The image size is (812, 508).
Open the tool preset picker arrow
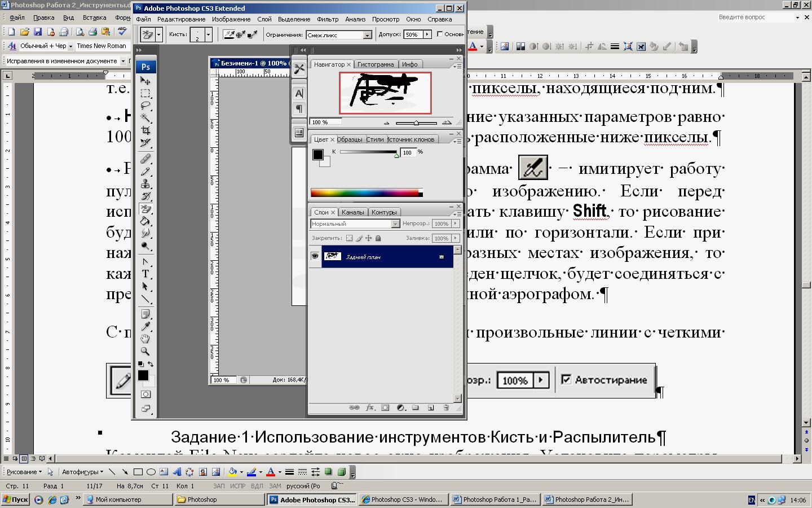159,35
